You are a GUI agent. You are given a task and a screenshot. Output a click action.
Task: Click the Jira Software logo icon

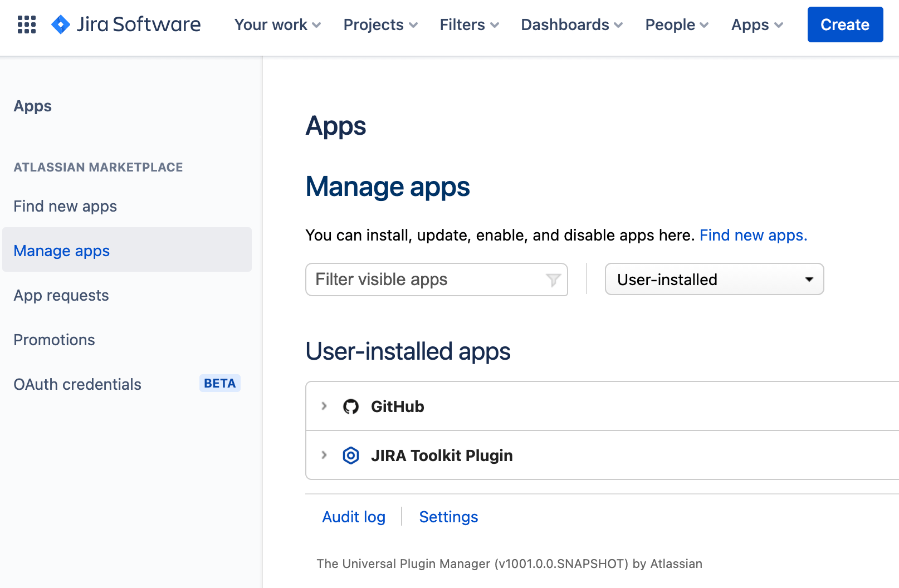tap(59, 24)
